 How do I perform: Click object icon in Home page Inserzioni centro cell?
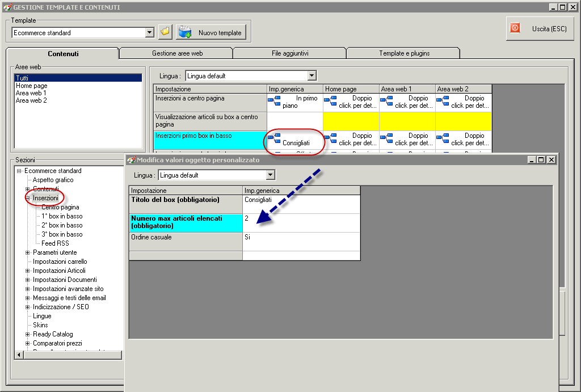(x=331, y=100)
